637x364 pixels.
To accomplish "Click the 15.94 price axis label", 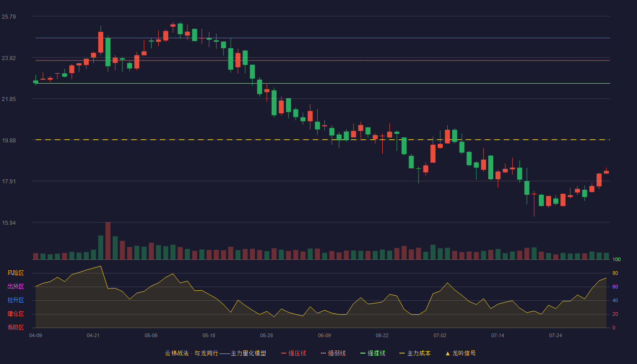I will tap(9, 223).
